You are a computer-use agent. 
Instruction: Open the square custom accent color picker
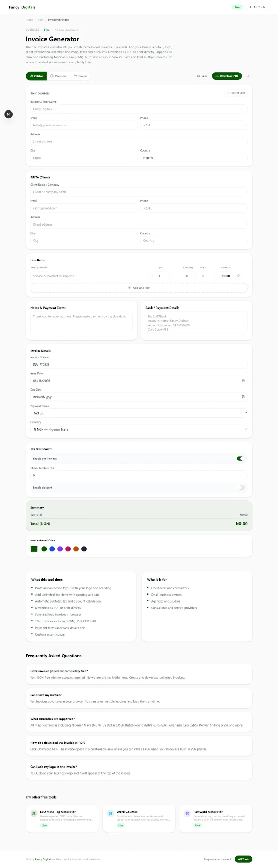34,549
